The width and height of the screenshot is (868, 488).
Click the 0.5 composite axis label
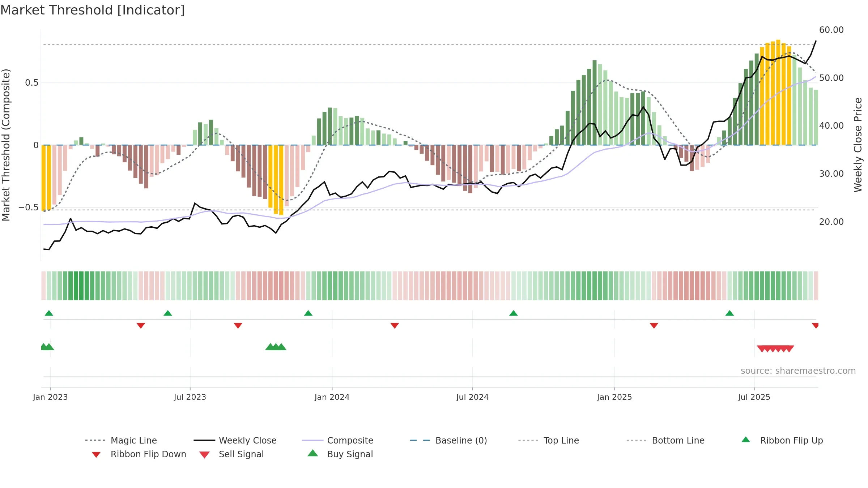click(31, 83)
